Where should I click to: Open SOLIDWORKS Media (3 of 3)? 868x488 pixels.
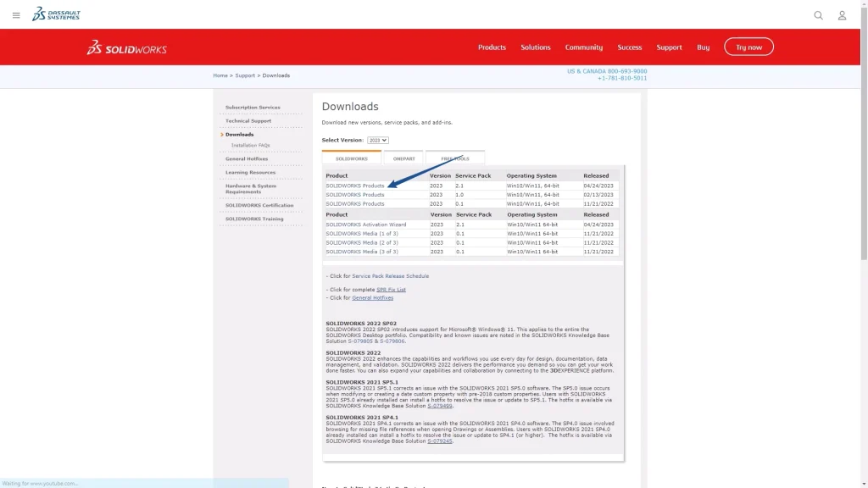[x=361, y=252]
